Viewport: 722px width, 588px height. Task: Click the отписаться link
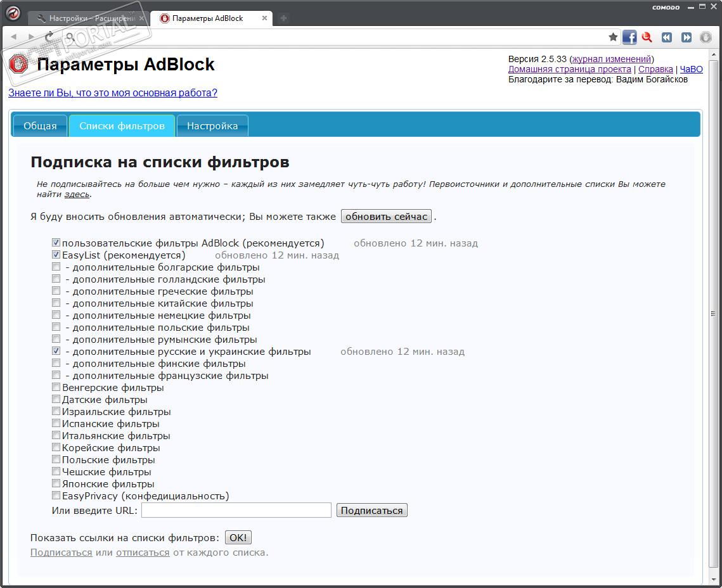(x=143, y=552)
